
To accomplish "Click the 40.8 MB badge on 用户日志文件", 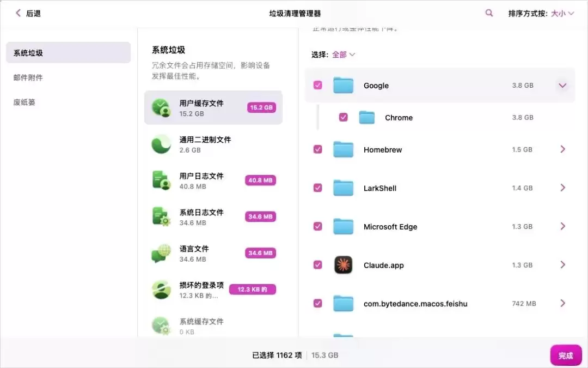I will click(260, 180).
